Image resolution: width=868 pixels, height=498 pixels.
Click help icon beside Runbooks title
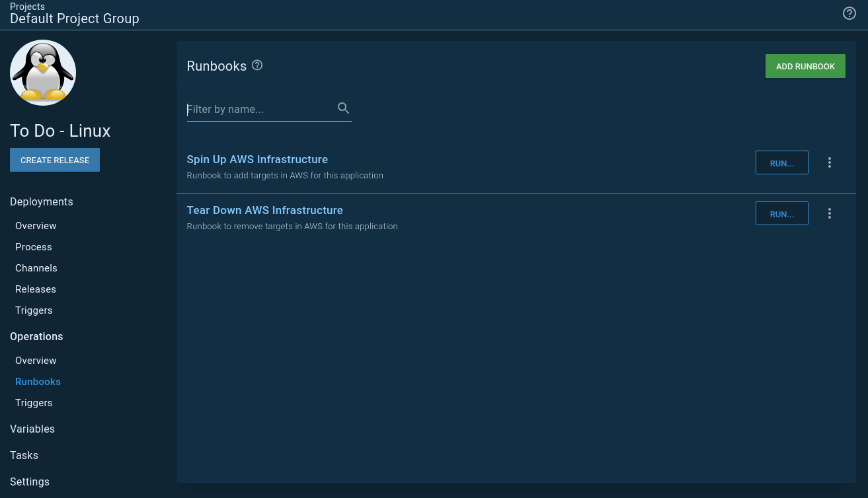point(257,65)
